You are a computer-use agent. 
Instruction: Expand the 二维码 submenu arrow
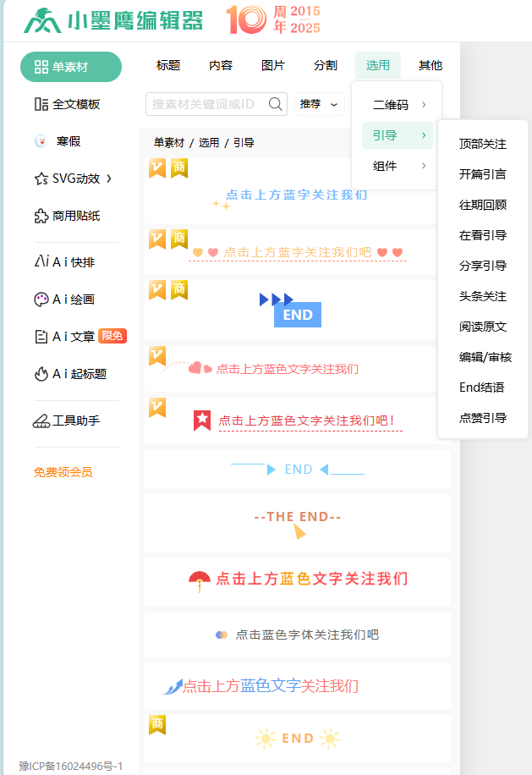[424, 105]
